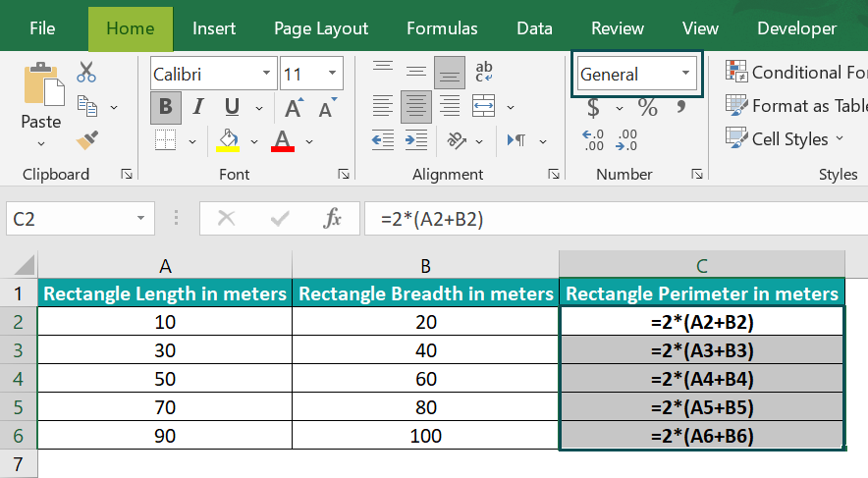
Task: Increase decimal places
Action: 593,140
